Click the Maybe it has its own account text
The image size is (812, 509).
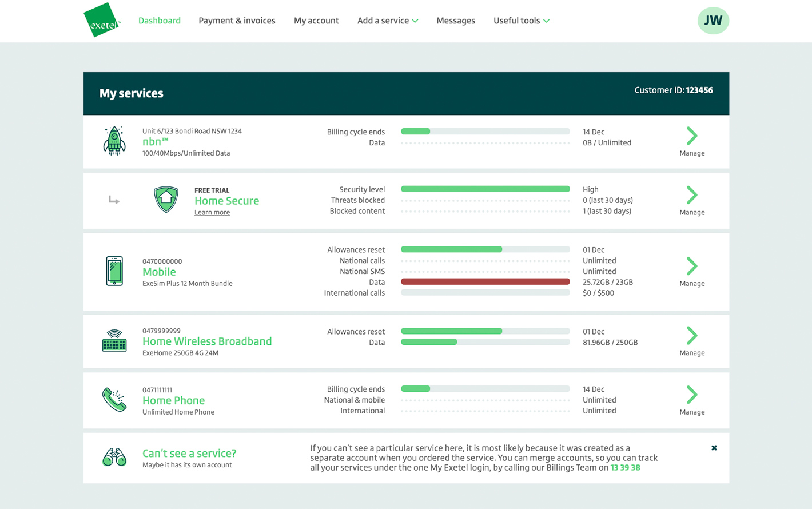(x=187, y=465)
